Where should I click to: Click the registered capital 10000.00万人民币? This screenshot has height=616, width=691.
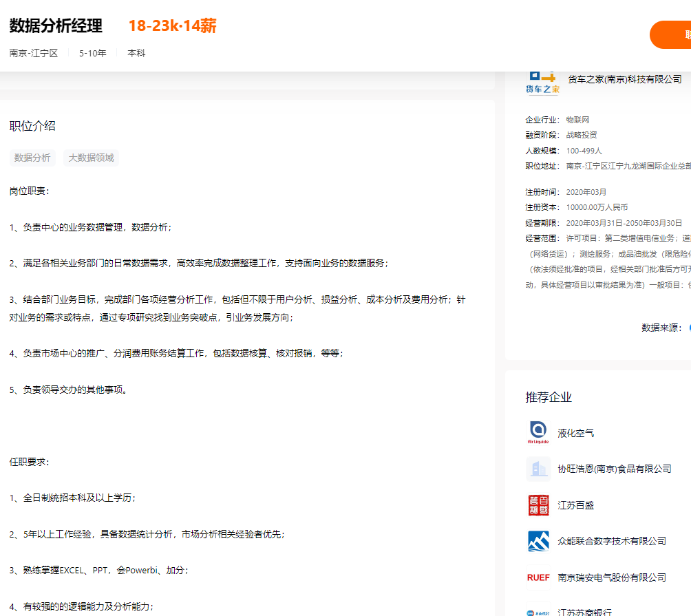pos(597,207)
